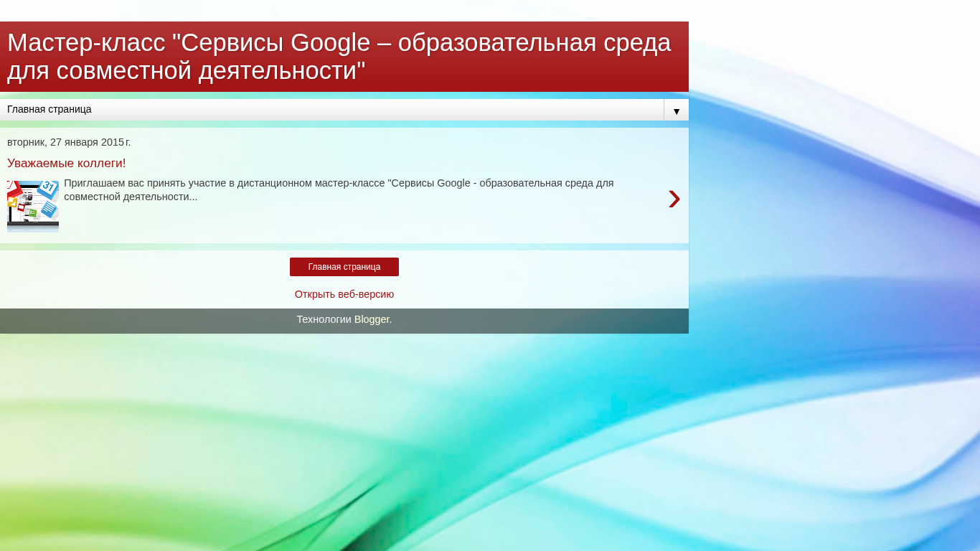Viewport: 980px width, 551px height.
Task: Click the post excerpt starting Приглашаем вас
Action: click(339, 190)
